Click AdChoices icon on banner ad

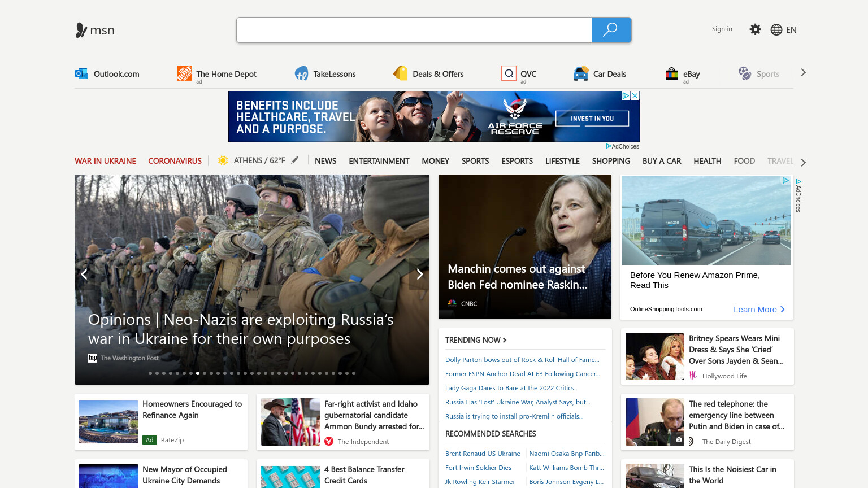pyautogui.click(x=626, y=95)
